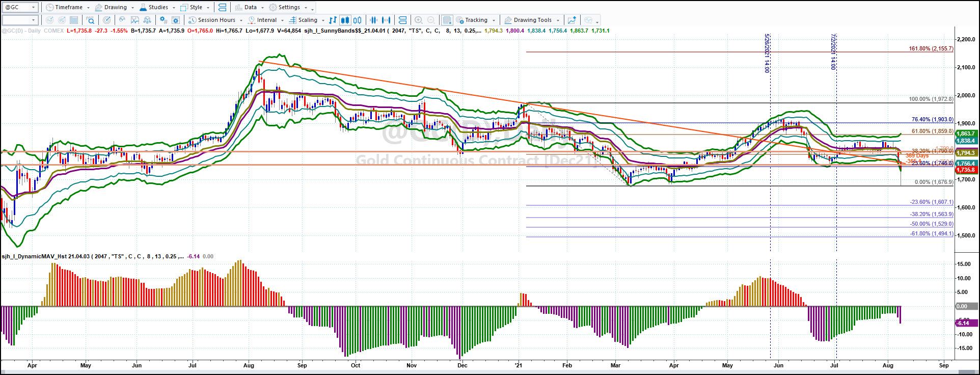Screen dimensions: 980x375
Task: Click the chat bubble pulse icon
Action: pyautogui.click(x=122, y=20)
